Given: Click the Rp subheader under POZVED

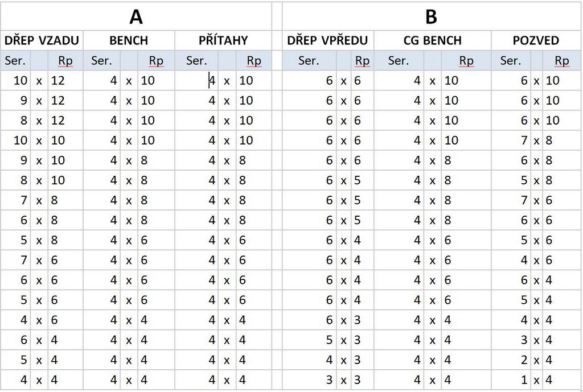Looking at the screenshot, I should tap(562, 60).
